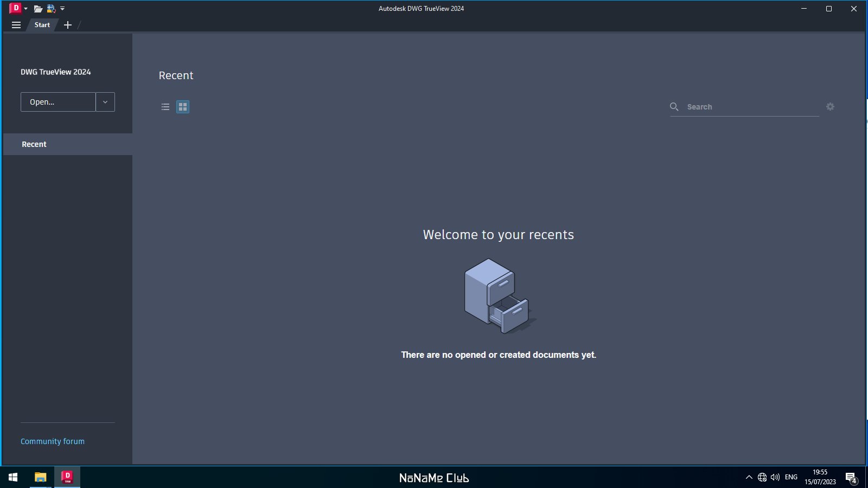Expand the Open button dropdown arrow

click(x=105, y=102)
